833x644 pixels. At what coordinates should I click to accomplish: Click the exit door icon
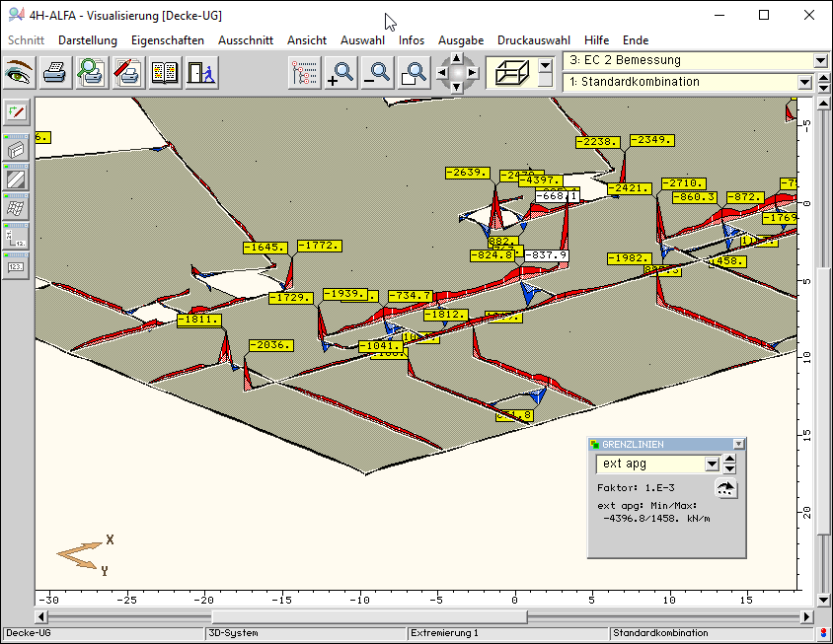click(x=199, y=73)
